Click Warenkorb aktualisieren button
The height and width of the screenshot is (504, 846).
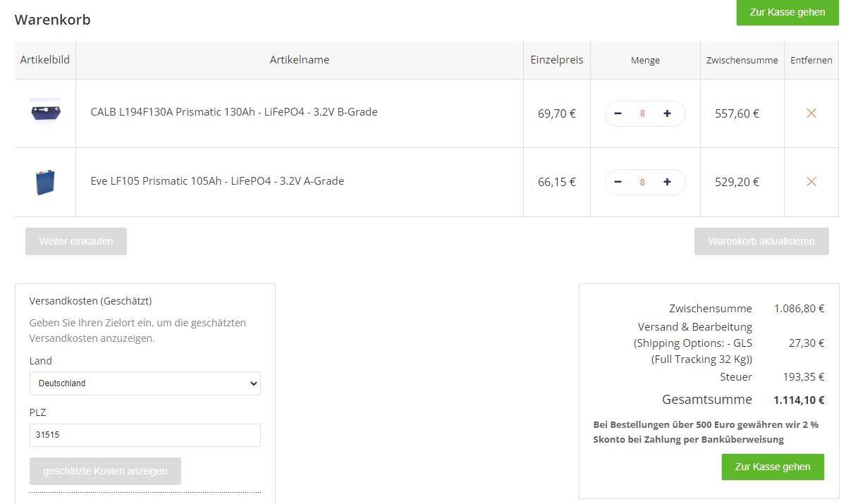[x=761, y=241]
